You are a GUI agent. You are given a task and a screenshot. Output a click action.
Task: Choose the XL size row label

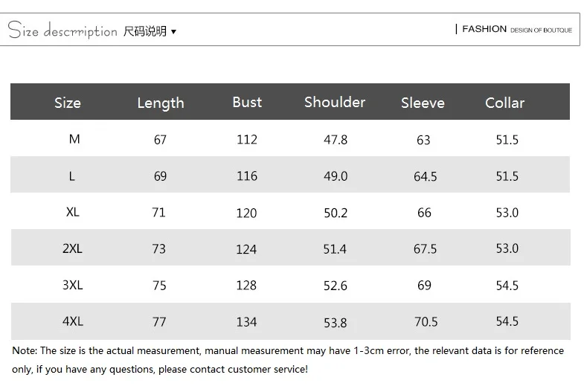pyautogui.click(x=73, y=212)
